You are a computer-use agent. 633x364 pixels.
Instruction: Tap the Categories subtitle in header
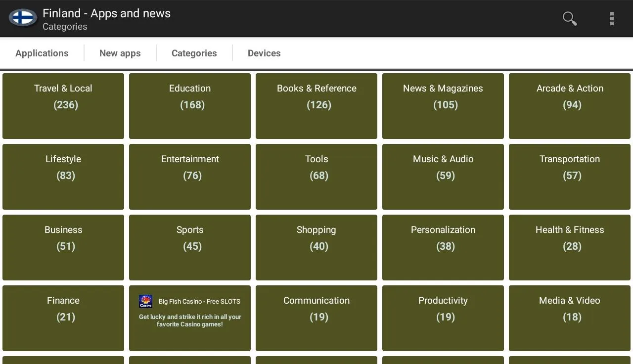pyautogui.click(x=65, y=27)
